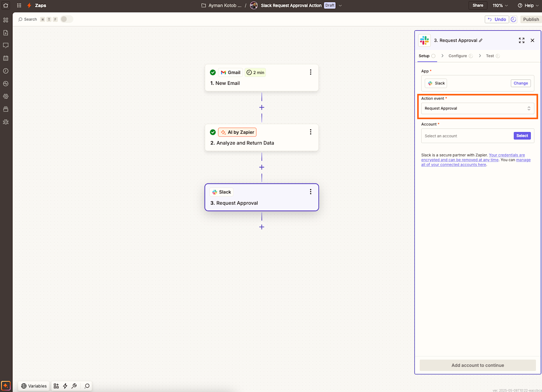Add a step after Analyze and Return Data
The width and height of the screenshot is (542, 392).
(x=262, y=167)
